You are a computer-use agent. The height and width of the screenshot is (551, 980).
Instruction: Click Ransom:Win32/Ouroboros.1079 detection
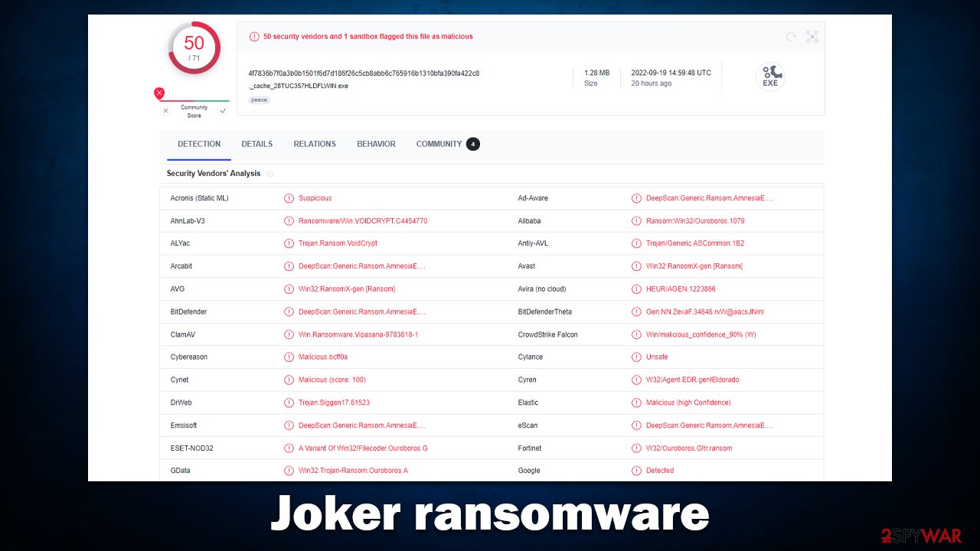695,221
